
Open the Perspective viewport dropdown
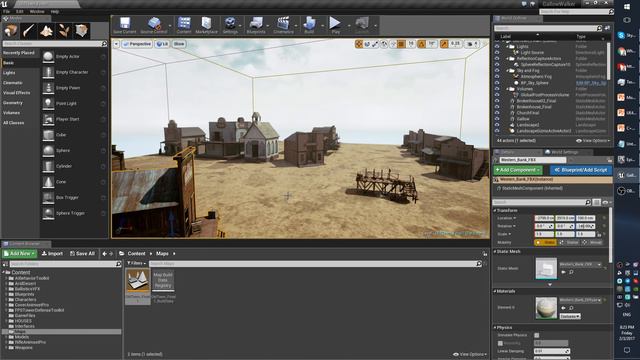(x=137, y=44)
